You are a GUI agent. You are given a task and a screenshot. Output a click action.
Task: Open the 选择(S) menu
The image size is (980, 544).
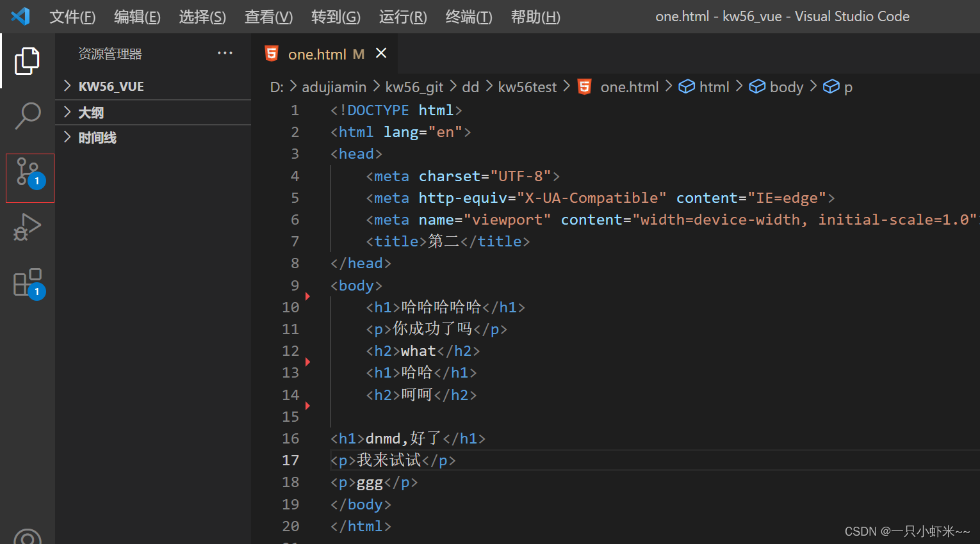(x=202, y=17)
